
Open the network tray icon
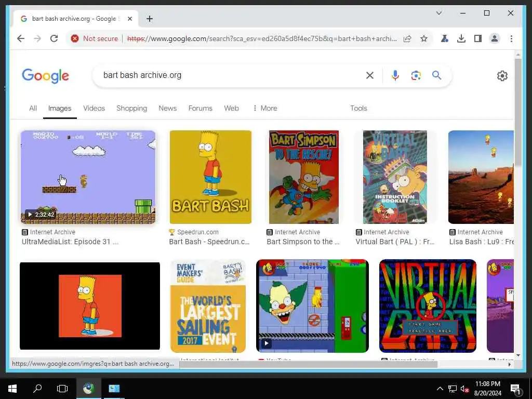tap(453, 389)
